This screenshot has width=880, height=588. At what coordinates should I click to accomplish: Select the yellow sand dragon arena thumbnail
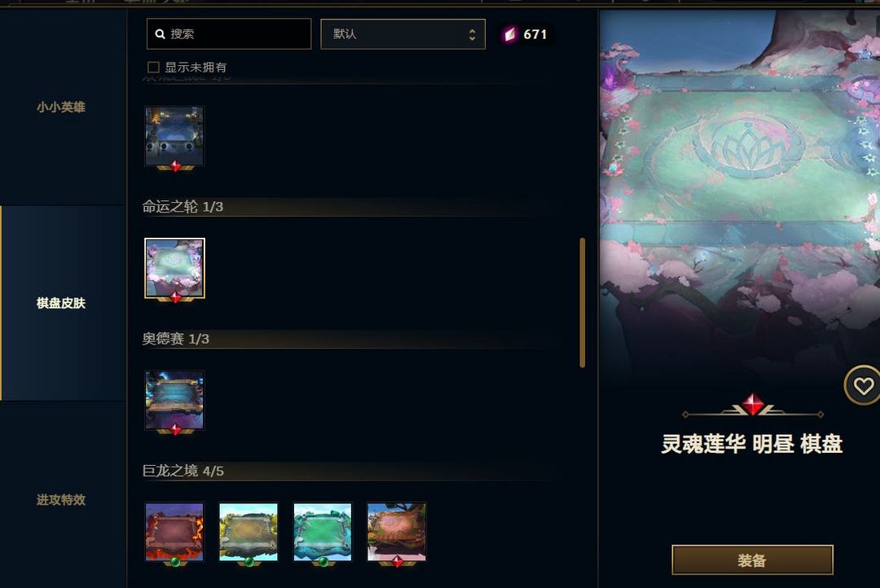coord(249,532)
